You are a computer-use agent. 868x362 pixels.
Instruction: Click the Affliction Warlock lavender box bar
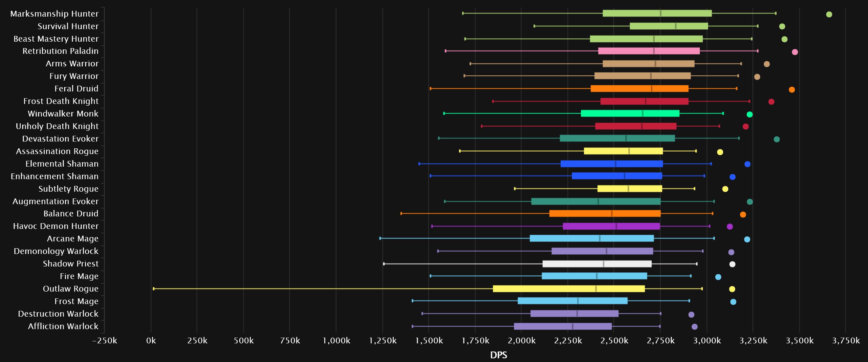[x=563, y=326]
